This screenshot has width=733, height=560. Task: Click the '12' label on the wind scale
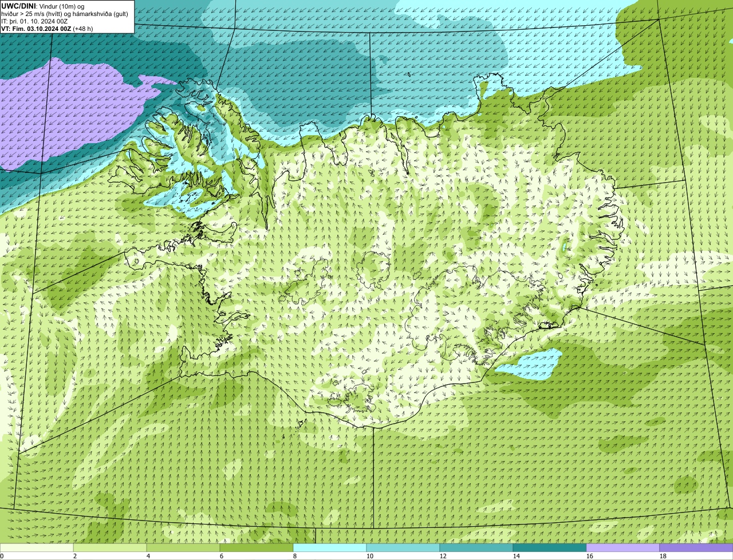pyautogui.click(x=443, y=556)
